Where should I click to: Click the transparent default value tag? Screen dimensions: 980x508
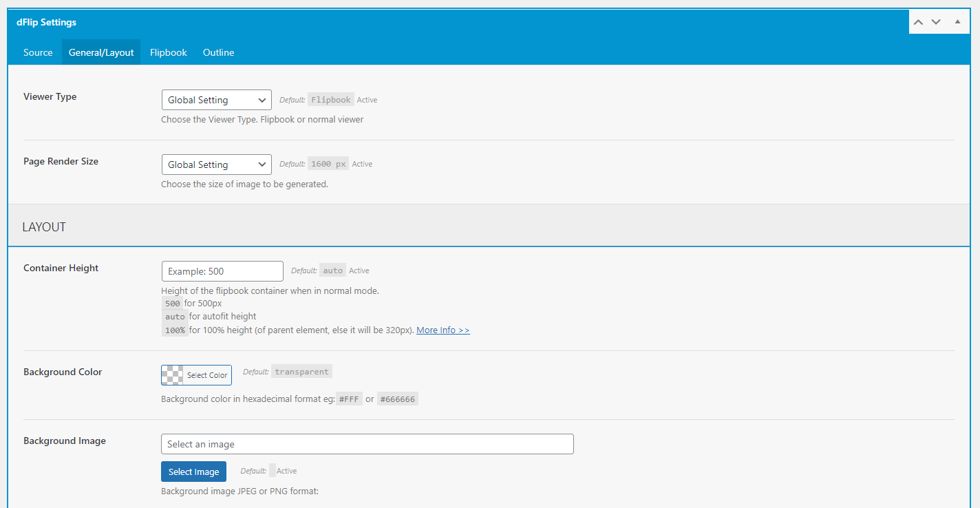302,372
